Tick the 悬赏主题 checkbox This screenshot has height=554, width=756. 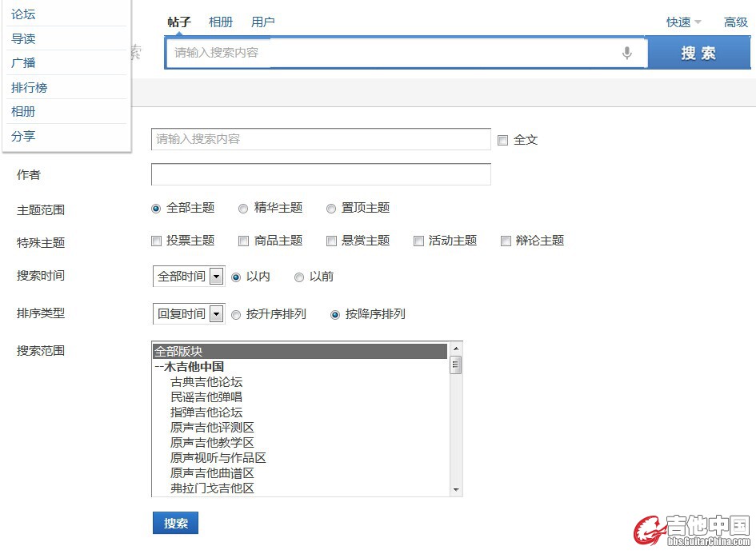(x=331, y=241)
